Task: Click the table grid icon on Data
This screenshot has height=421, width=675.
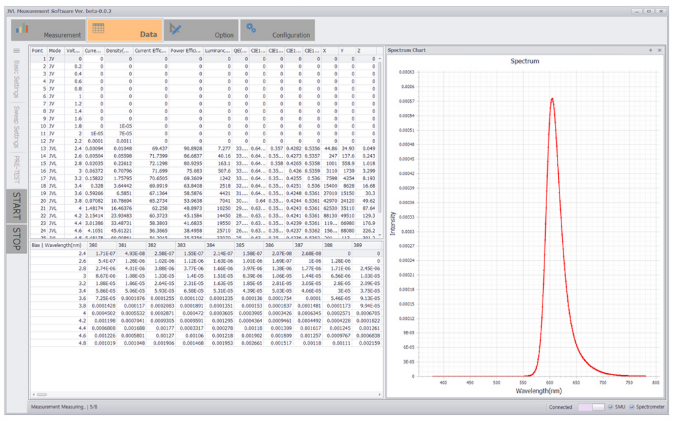Action: click(x=98, y=28)
